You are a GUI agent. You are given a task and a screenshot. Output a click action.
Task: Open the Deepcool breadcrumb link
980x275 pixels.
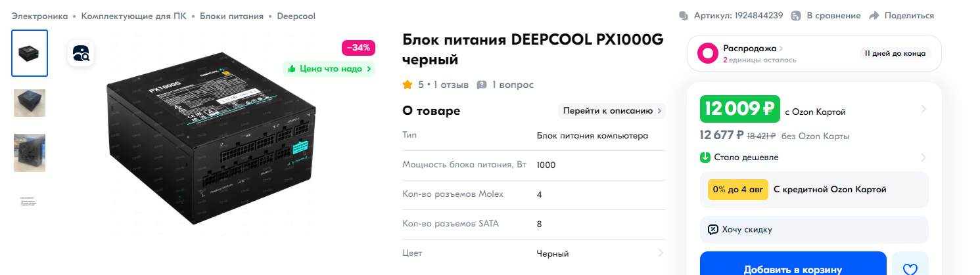click(296, 16)
